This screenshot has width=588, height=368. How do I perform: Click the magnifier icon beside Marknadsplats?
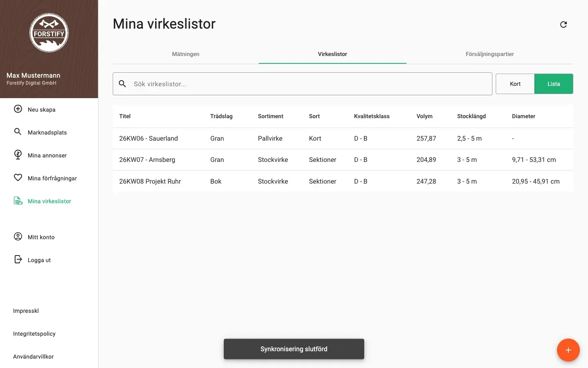[x=18, y=132]
